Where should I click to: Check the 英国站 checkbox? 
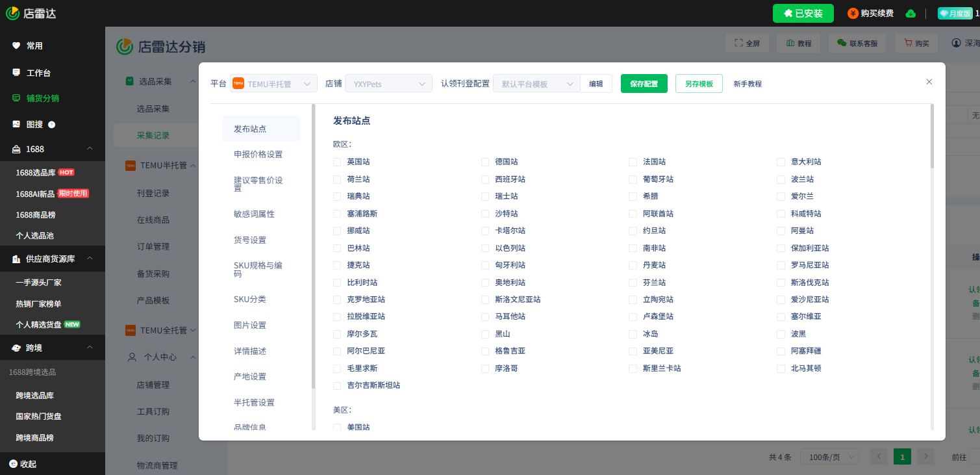pos(337,162)
